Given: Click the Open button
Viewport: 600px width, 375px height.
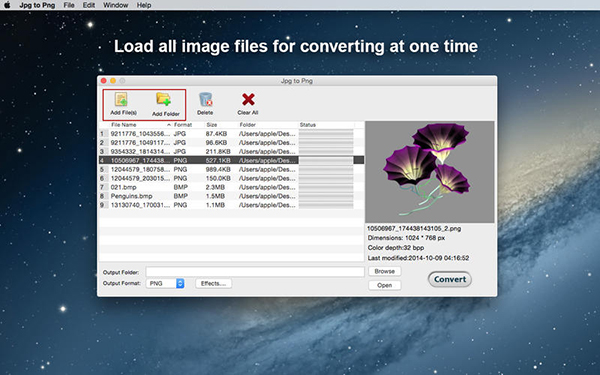Looking at the screenshot, I should click(x=385, y=285).
